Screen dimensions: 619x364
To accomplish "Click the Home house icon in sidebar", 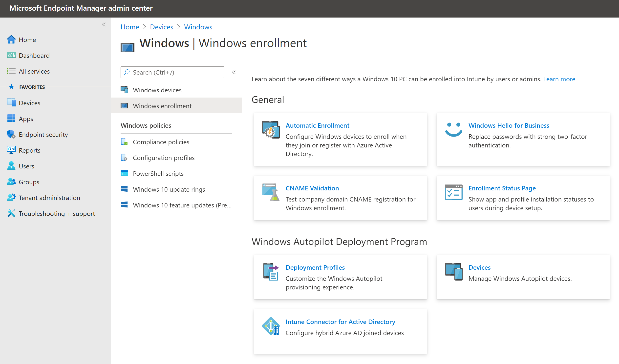I will (11, 40).
